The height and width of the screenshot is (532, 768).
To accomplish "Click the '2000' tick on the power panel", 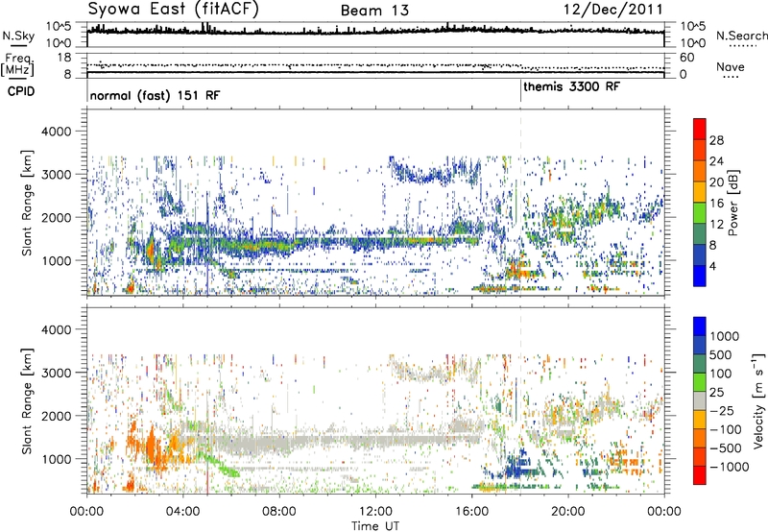I will pos(57,217).
